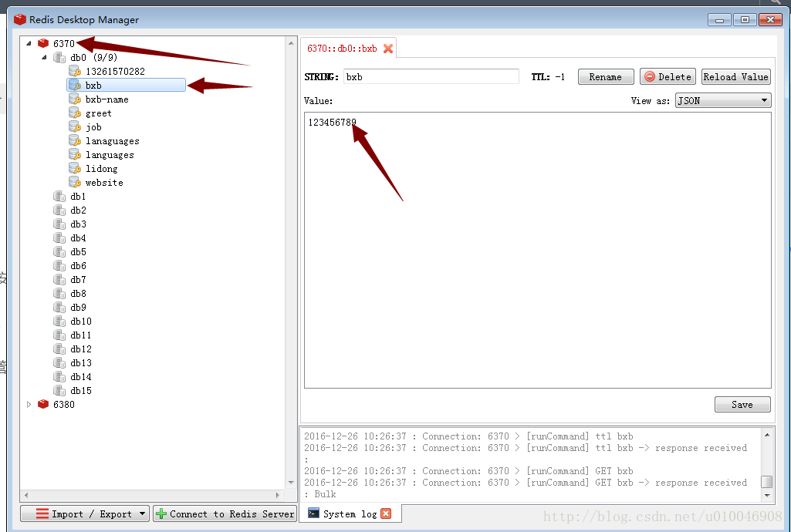Select the lidong key label

101,169
